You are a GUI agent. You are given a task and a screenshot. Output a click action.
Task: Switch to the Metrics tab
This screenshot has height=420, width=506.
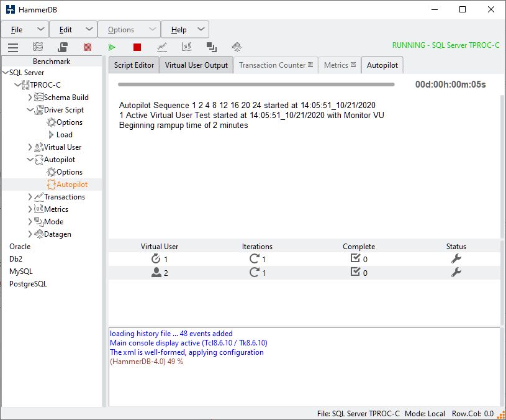point(340,65)
